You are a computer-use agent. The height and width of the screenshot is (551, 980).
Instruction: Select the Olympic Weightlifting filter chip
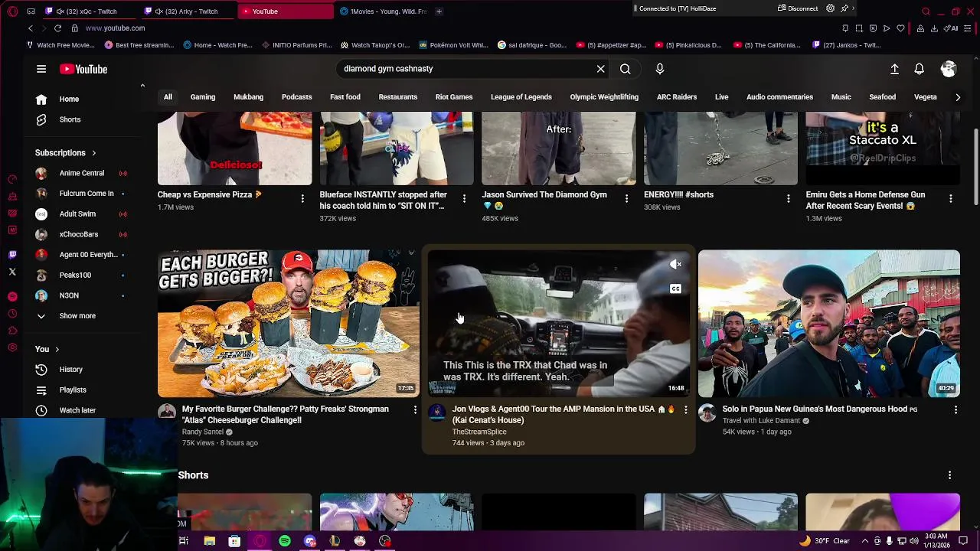pos(604,97)
